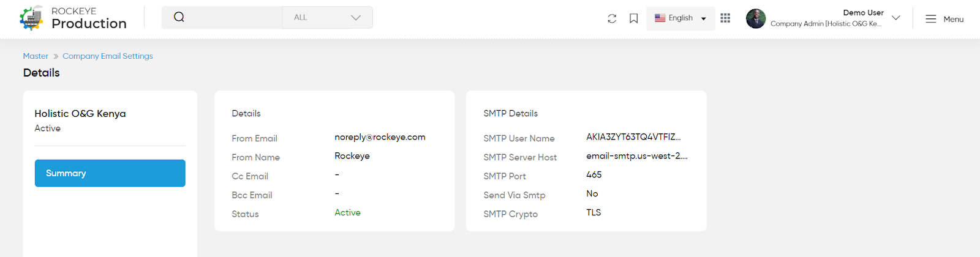The width and height of the screenshot is (980, 257).
Task: Click the From Email label
Action: [254, 138]
